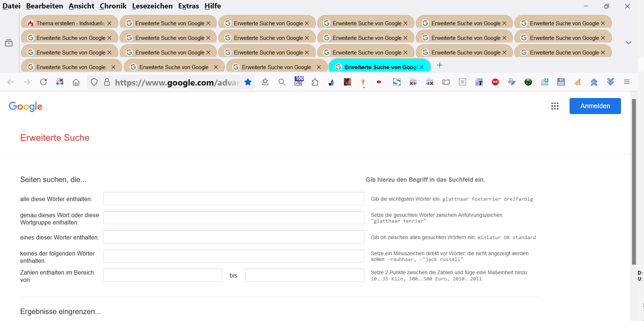The image size is (644, 321).
Task: Click the 'Seiten suchen, die...' heading
Action: point(53,180)
